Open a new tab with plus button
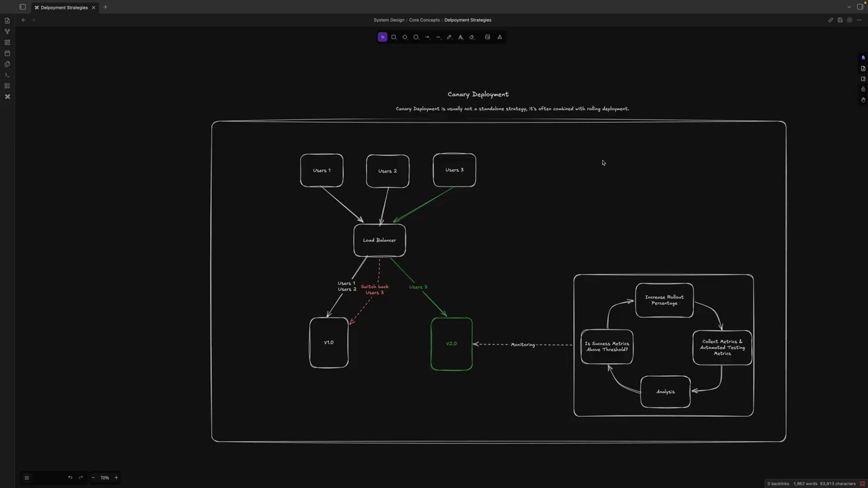 coord(105,7)
